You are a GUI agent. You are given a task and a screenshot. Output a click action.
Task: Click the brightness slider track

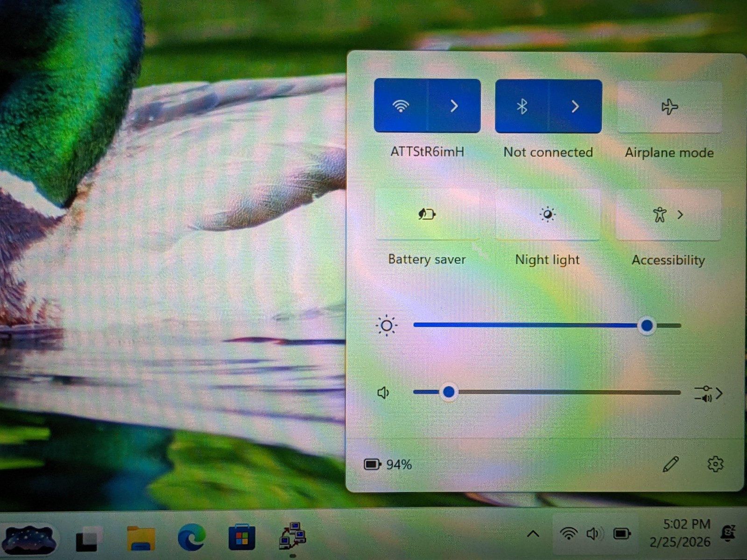(547, 325)
